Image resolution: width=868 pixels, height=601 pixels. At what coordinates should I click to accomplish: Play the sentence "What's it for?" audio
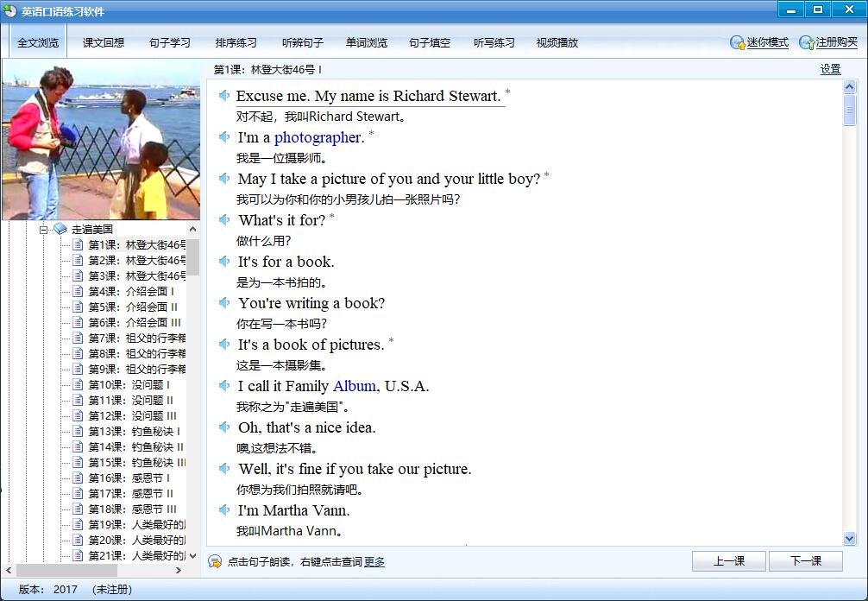pyautogui.click(x=224, y=220)
